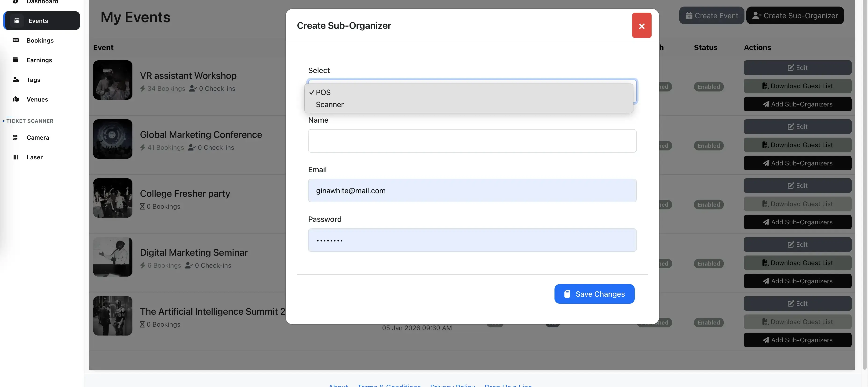
Task: Select the Bookings sidebar icon
Action: (16, 40)
